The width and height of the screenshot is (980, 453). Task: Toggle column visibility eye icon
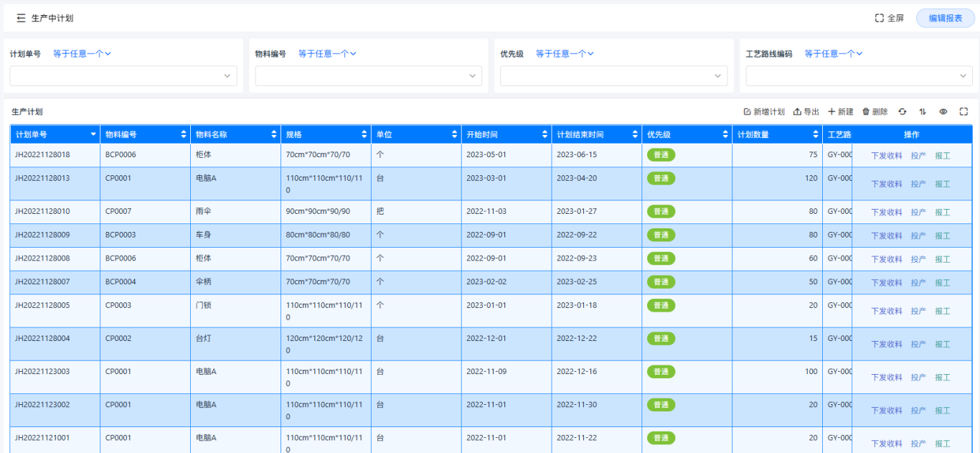943,112
